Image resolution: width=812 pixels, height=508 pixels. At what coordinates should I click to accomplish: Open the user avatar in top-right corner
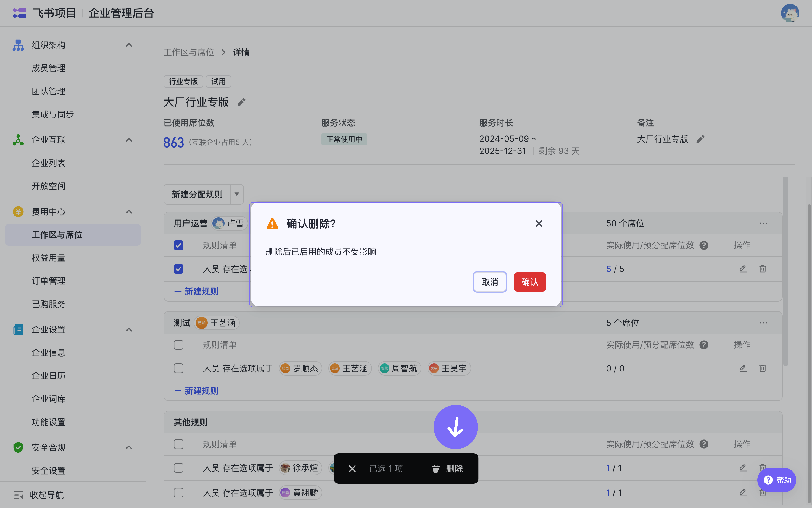[790, 13]
